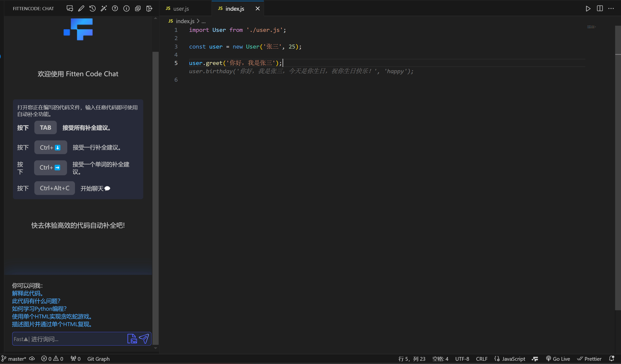Run the code with the play icon

click(588, 9)
